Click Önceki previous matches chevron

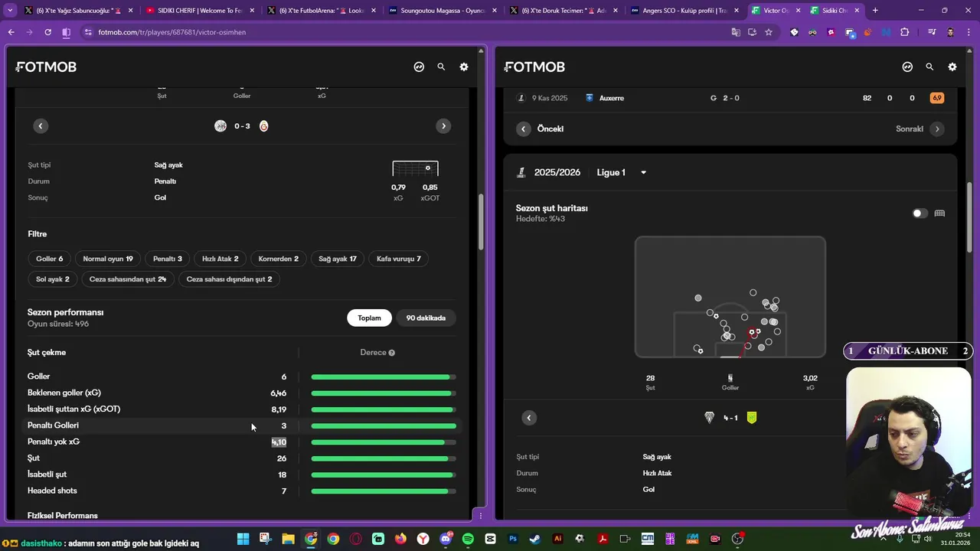524,129
